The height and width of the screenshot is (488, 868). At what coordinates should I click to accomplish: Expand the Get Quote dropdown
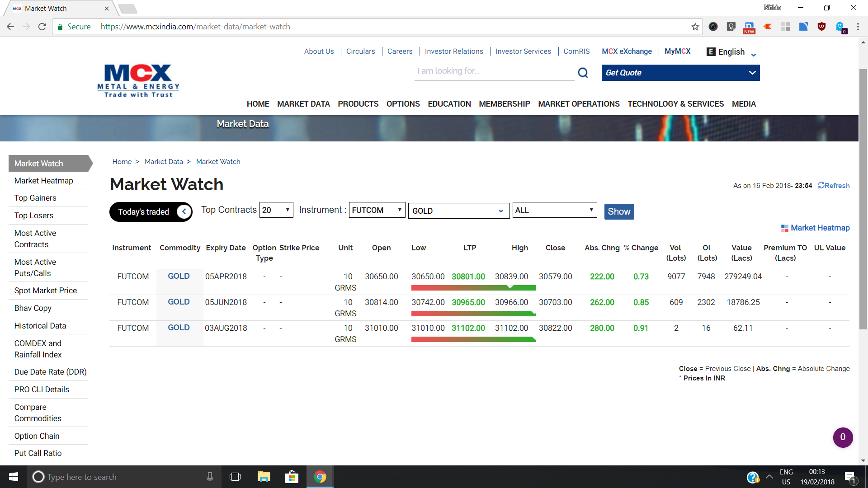pos(680,73)
